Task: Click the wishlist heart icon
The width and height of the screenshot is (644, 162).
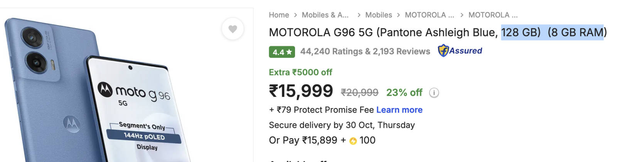Action: pos(233,29)
